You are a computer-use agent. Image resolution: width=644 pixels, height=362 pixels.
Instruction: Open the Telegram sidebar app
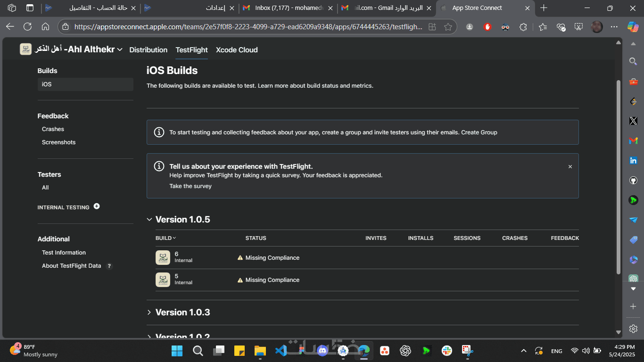tap(633, 220)
